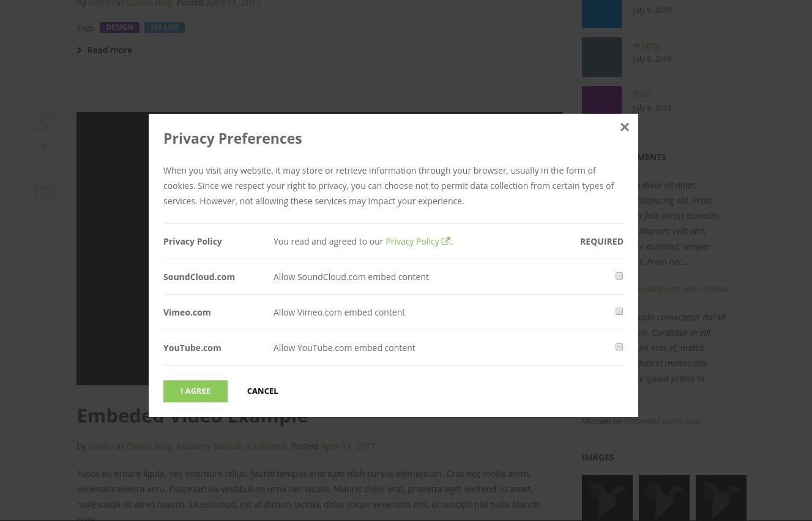Open the third bird image thumbnail
The image size is (812, 521).
point(721,498)
